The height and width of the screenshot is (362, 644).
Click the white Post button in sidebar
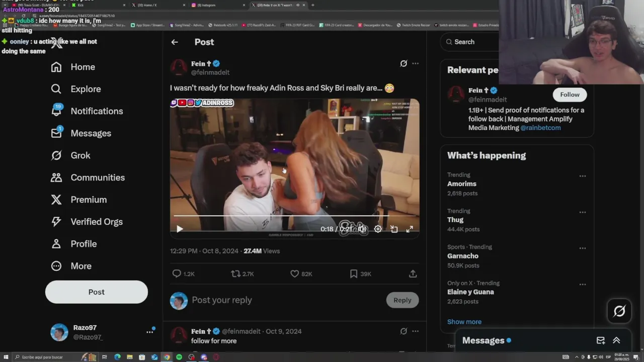click(x=97, y=292)
